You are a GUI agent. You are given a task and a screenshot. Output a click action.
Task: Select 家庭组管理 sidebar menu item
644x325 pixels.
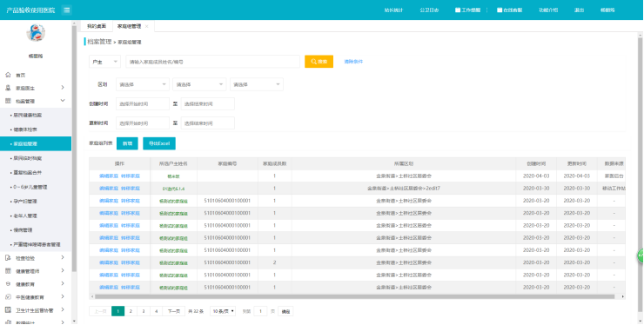point(36,144)
